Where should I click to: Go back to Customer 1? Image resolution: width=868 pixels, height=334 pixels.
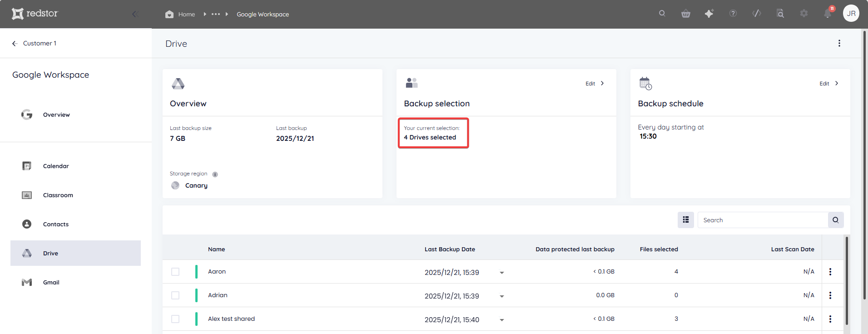40,43
